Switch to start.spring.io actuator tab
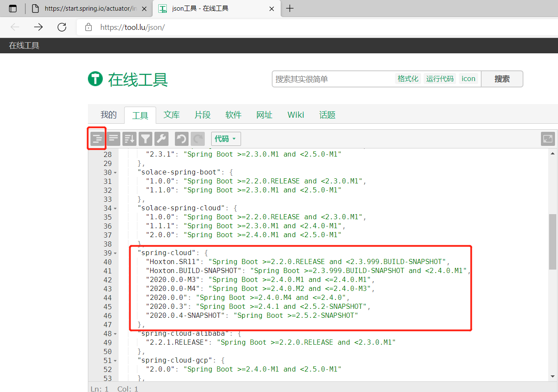This screenshot has height=392, width=558. click(x=89, y=9)
